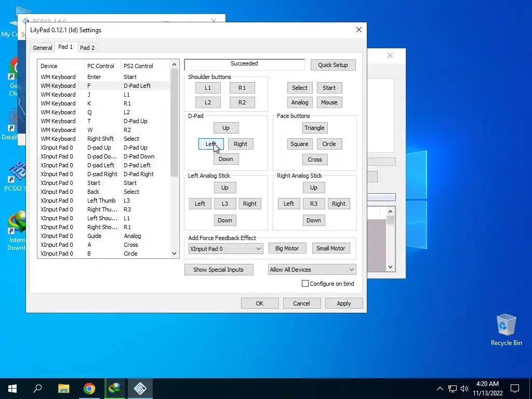532x399 pixels.
Task: Bind Right Analog Stick Right
Action: 339,204
